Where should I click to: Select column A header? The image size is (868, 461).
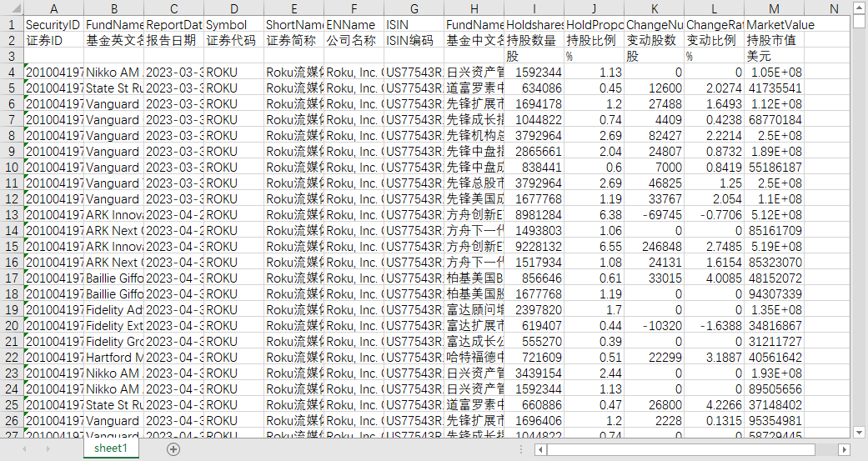53,8
